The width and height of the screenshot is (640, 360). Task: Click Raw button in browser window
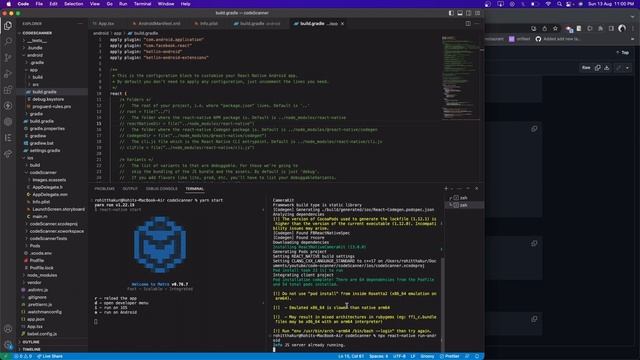pyautogui.click(x=586, y=68)
